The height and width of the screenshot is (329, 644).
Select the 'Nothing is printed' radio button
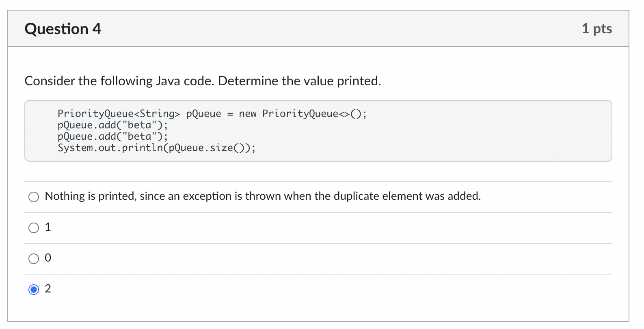click(34, 197)
